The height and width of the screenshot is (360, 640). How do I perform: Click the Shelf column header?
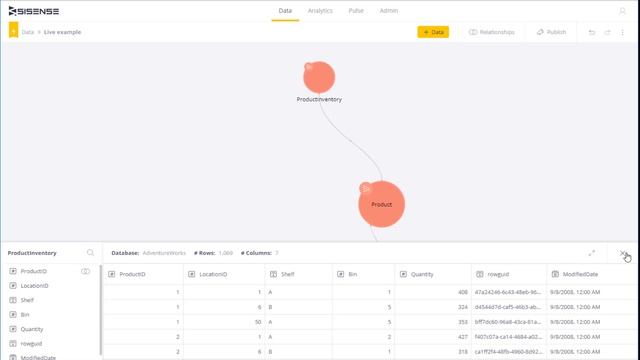[298, 274]
